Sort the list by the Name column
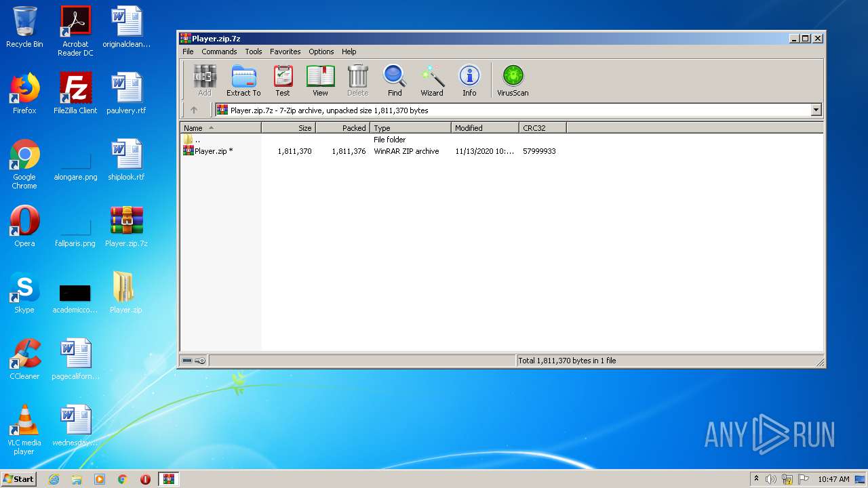 click(220, 127)
